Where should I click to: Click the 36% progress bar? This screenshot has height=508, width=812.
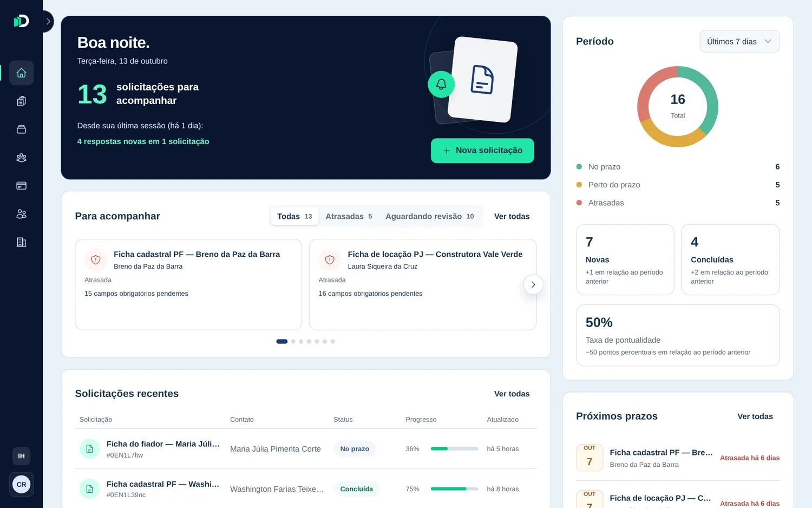454,449
